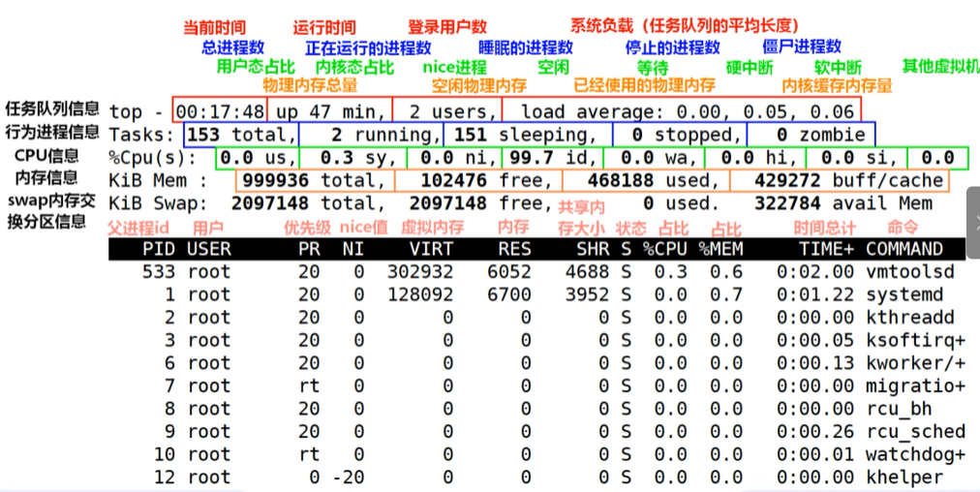Image resolution: width=980 pixels, height=492 pixels.
Task: Click TIME+ value 0:02.00
Action: (x=815, y=272)
